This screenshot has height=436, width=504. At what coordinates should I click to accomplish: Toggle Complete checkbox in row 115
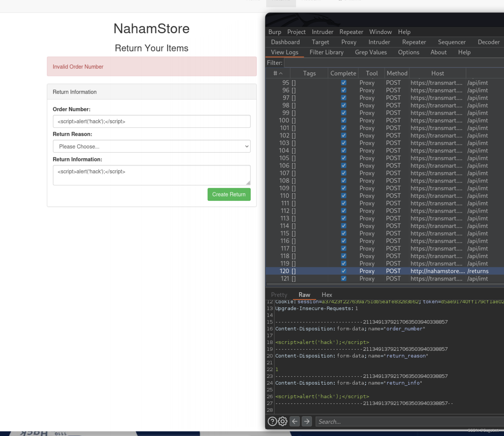coord(344,233)
